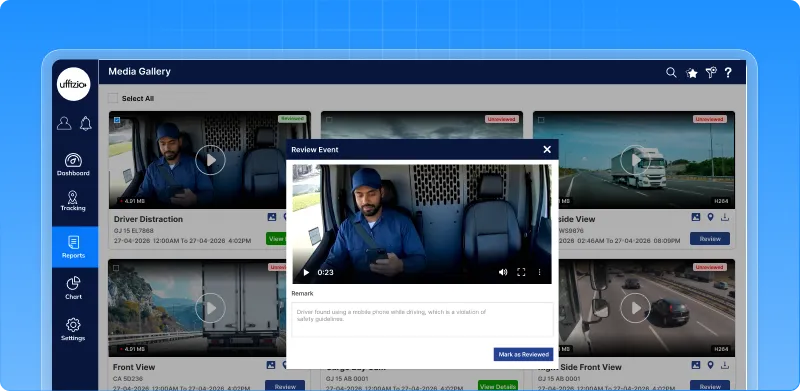Show location pin for GJ 15 WS9876 card
The image size is (800, 391).
tap(710, 217)
